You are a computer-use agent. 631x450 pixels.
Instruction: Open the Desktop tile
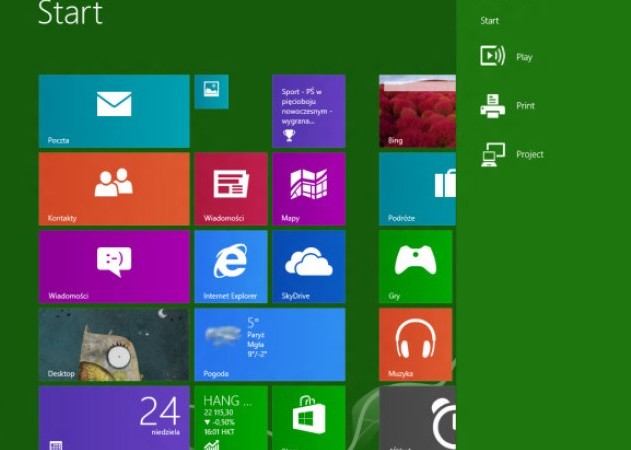coord(114,344)
